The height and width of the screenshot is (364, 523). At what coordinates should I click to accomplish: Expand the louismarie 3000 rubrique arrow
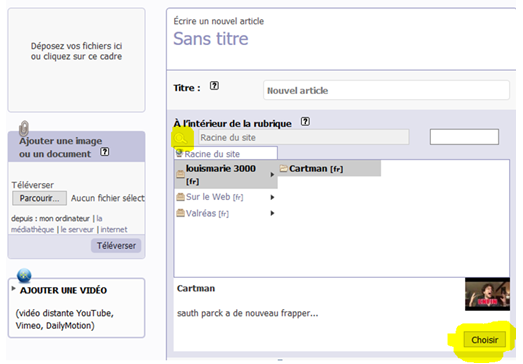click(272, 174)
